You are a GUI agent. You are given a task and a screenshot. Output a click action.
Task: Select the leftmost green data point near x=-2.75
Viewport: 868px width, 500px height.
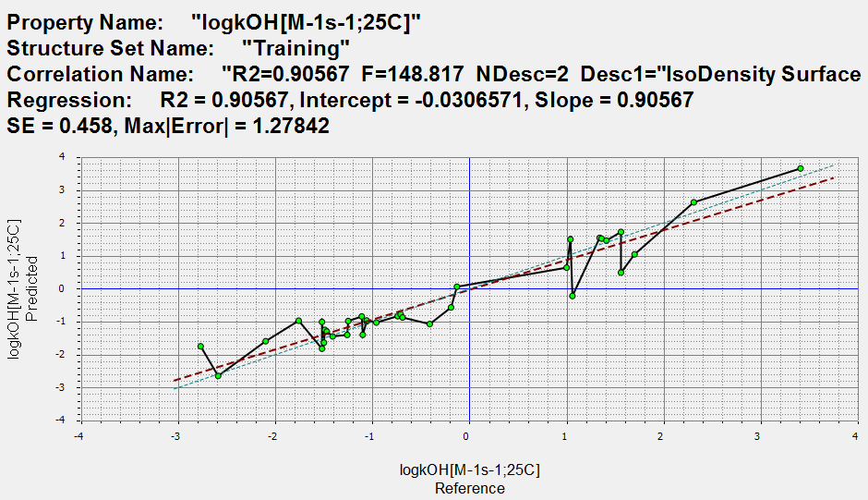[200, 347]
